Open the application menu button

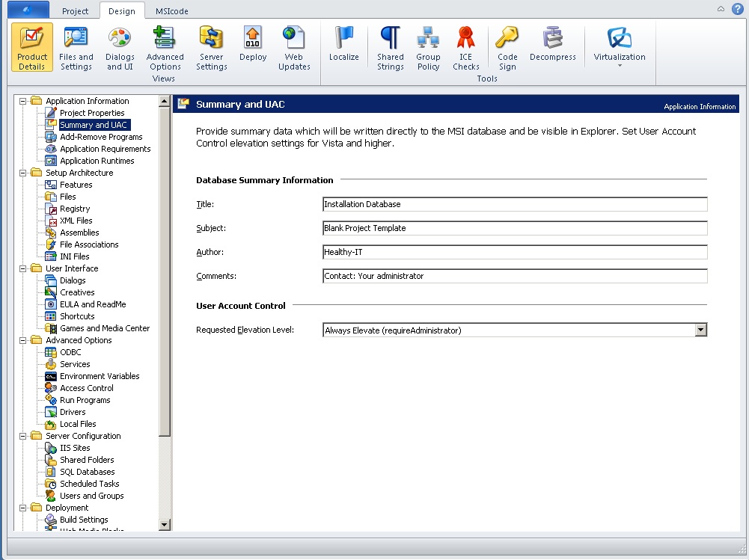point(28,10)
